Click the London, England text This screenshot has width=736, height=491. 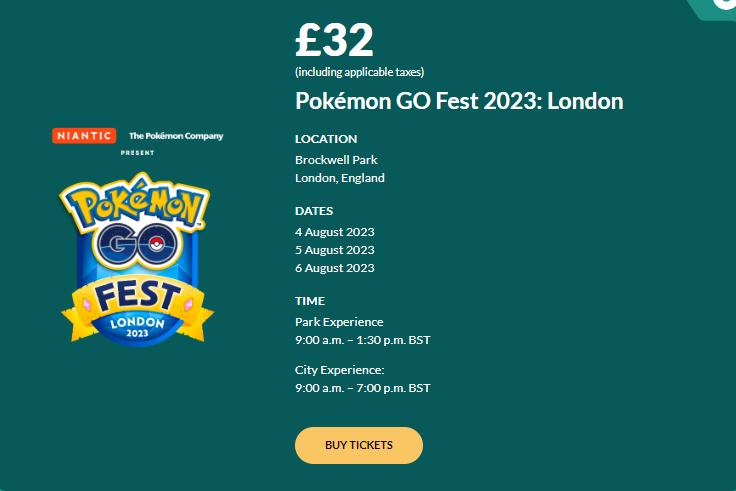click(x=340, y=178)
